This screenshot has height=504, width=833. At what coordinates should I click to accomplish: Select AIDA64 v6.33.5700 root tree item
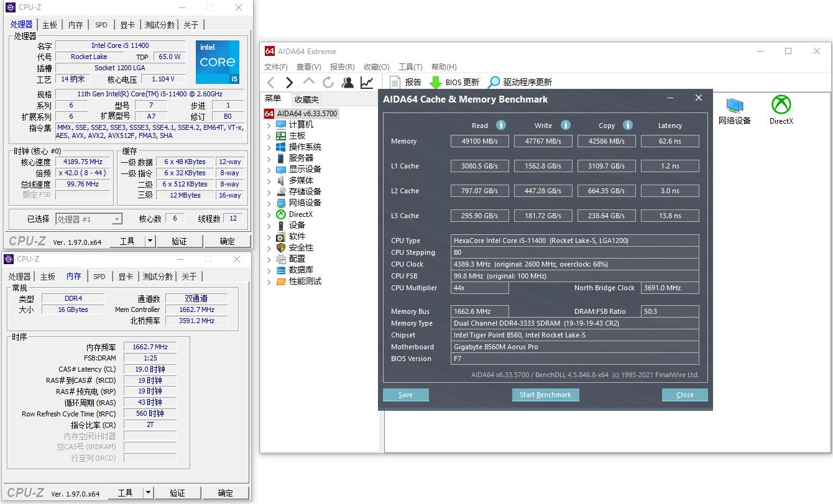[306, 114]
